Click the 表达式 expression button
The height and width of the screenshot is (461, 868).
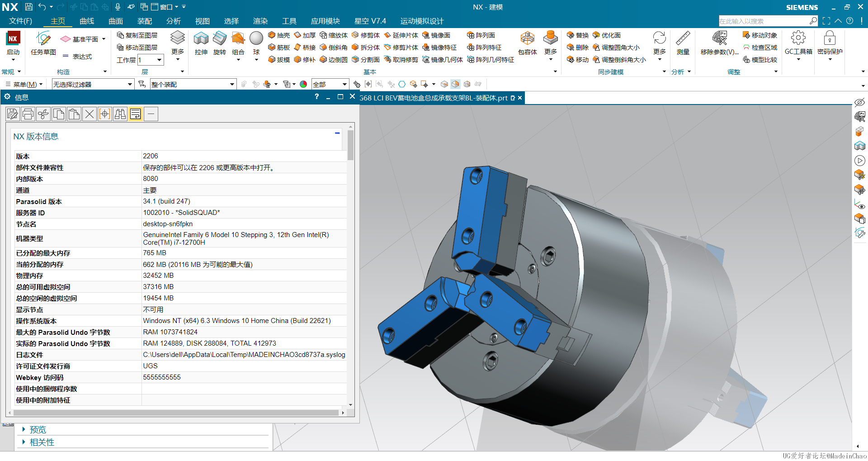coord(77,56)
